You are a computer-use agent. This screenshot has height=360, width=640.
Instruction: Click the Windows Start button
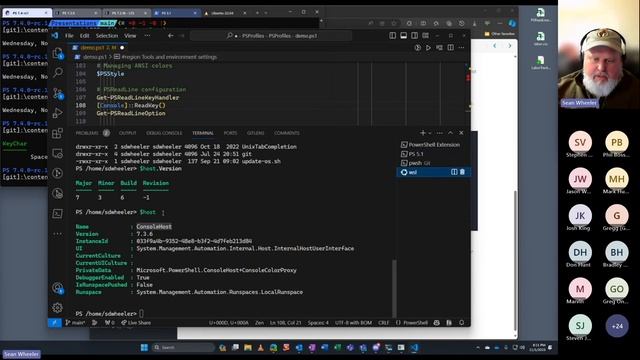click(144, 347)
